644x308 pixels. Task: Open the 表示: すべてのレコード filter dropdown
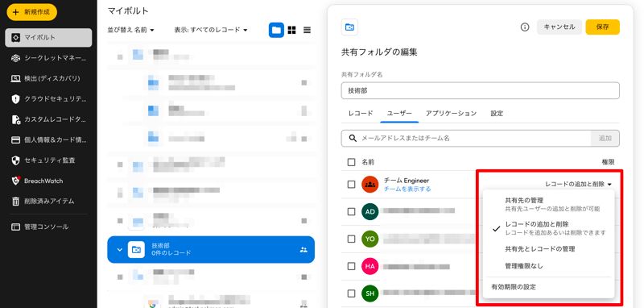pyautogui.click(x=211, y=30)
